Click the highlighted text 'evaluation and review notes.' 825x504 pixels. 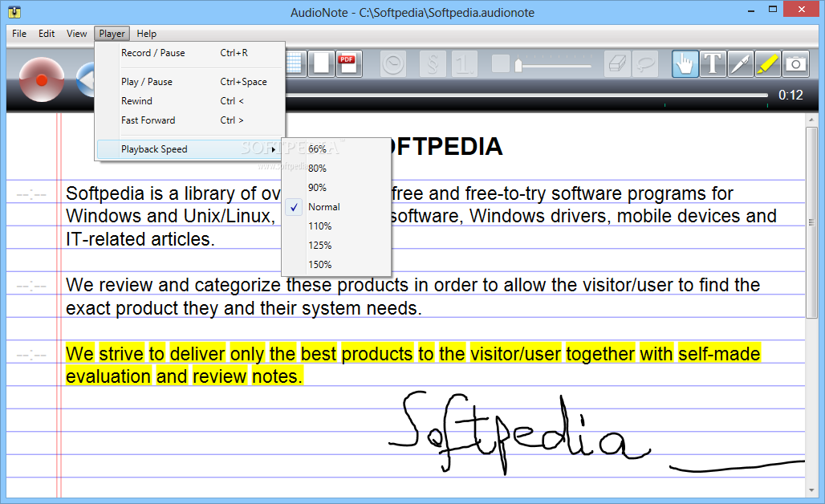click(x=184, y=376)
